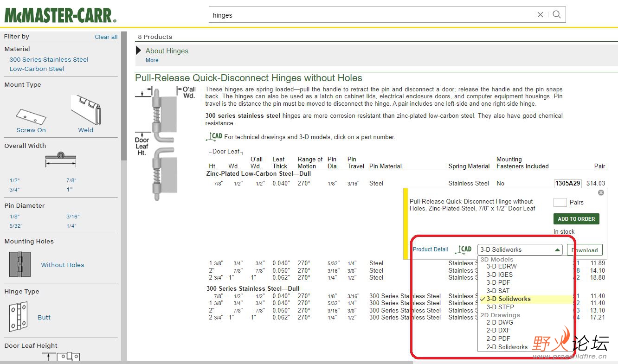Click the McMaster-Carr logo
The image size is (618, 364).
60,15
